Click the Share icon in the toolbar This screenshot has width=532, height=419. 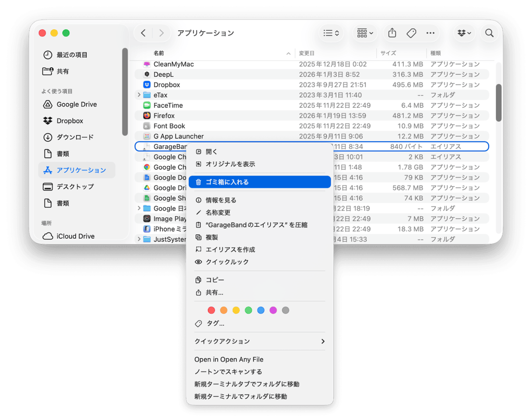pyautogui.click(x=392, y=33)
